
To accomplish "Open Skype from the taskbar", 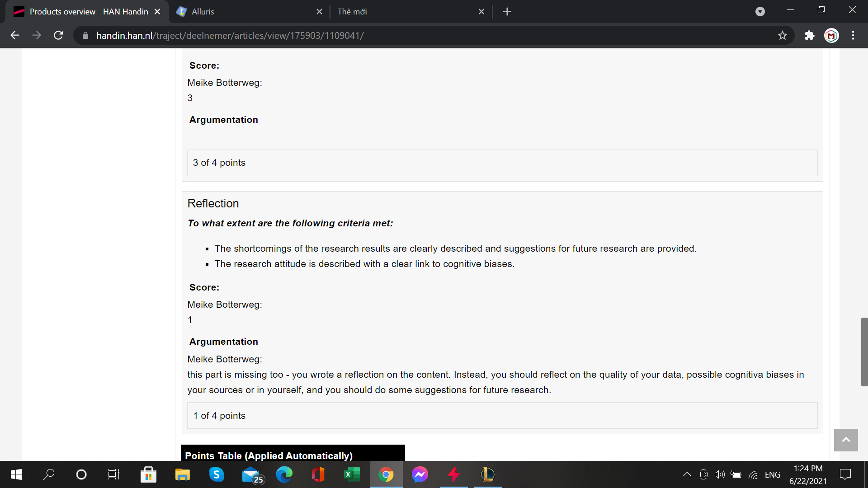I will point(217,474).
